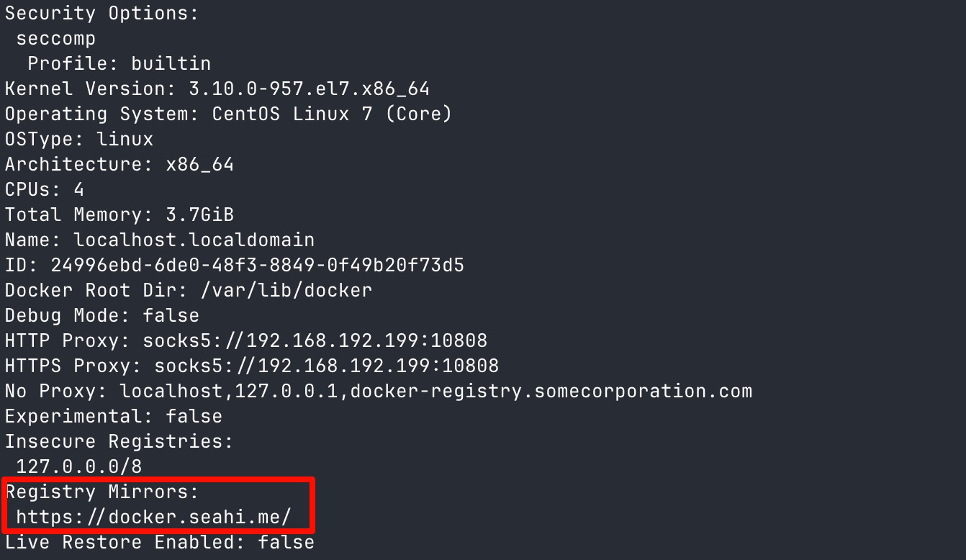This screenshot has height=560, width=966.
Task: Click the Docker ID value line
Action: pos(235,265)
